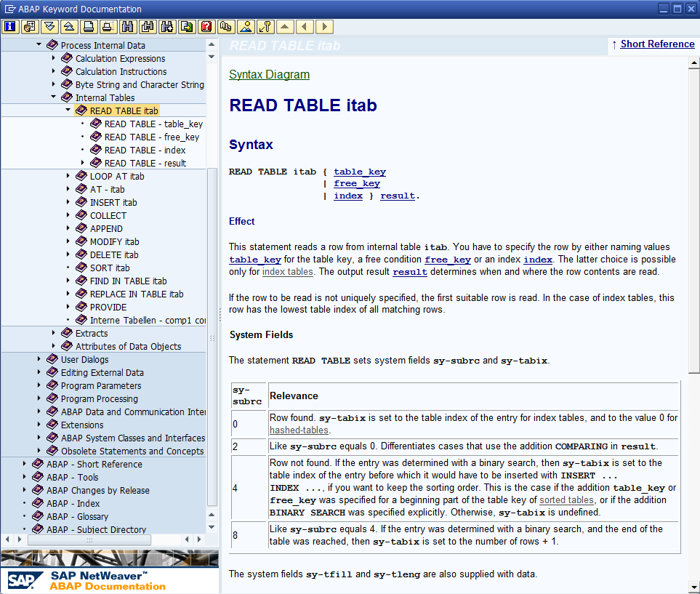Select READ TABLE - free_key tree entry
Viewport: 700px width, 594px height.
pos(152,137)
